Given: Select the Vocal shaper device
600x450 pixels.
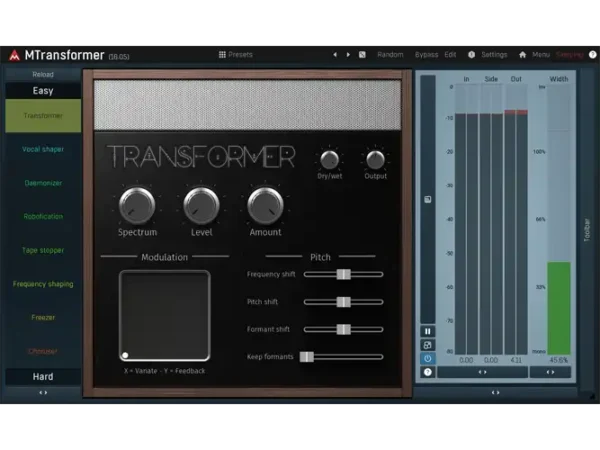Looking at the screenshot, I should pos(43,149).
